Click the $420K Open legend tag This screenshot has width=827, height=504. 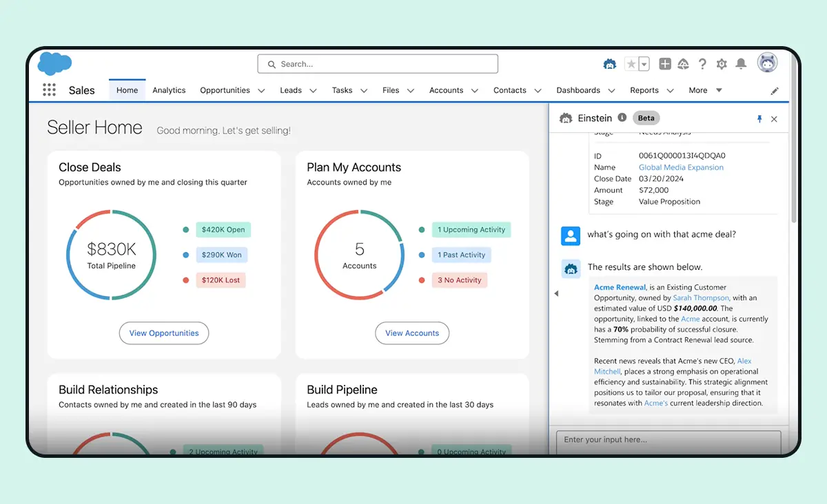223,230
